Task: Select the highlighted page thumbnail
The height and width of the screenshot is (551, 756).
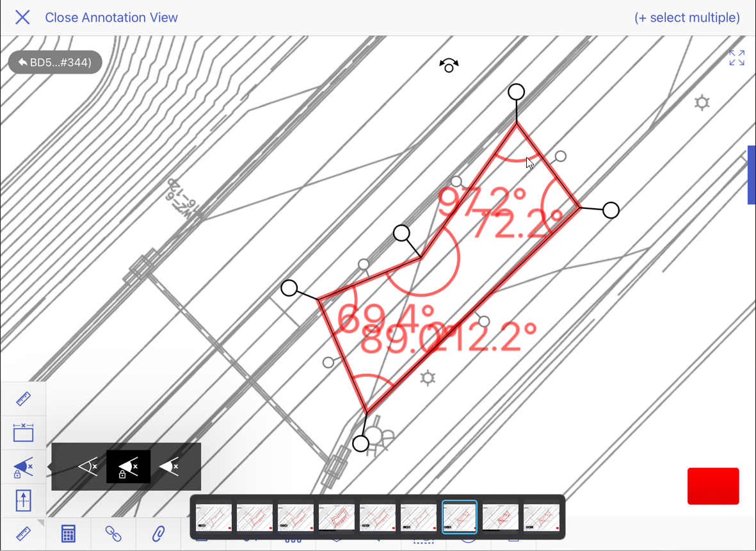Action: pyautogui.click(x=460, y=516)
